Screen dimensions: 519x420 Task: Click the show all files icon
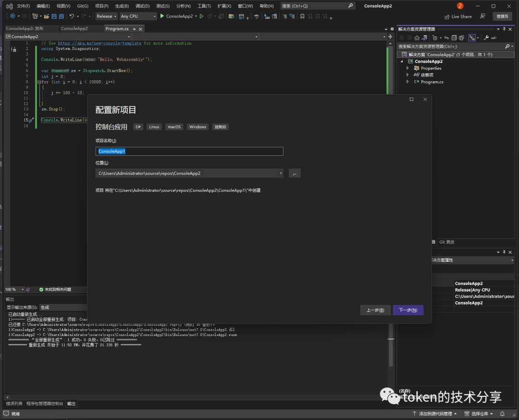[x=461, y=38]
